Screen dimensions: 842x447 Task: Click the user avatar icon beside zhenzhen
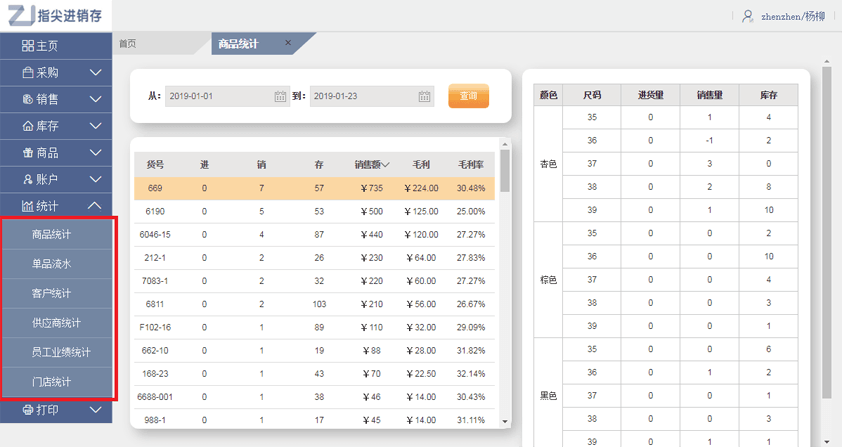tap(747, 16)
